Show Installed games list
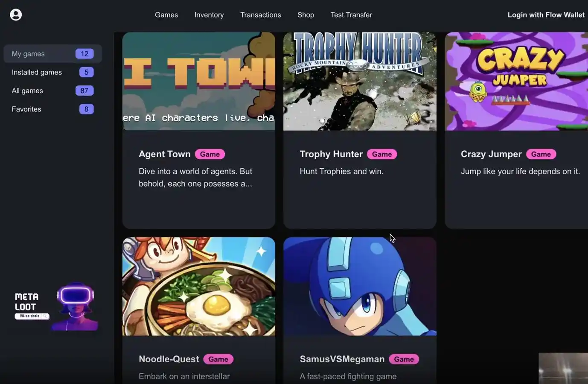The height and width of the screenshot is (384, 588). click(x=37, y=72)
